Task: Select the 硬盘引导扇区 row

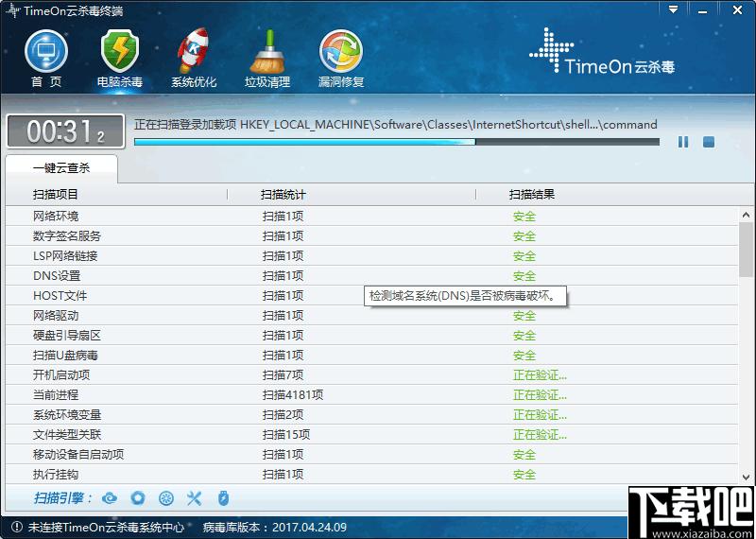Action: click(x=371, y=336)
